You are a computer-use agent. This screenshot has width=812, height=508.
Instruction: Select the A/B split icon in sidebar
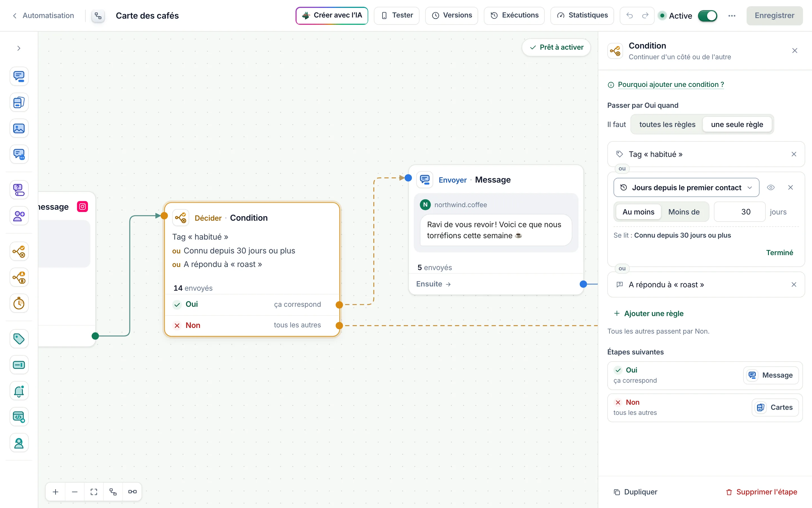19,277
